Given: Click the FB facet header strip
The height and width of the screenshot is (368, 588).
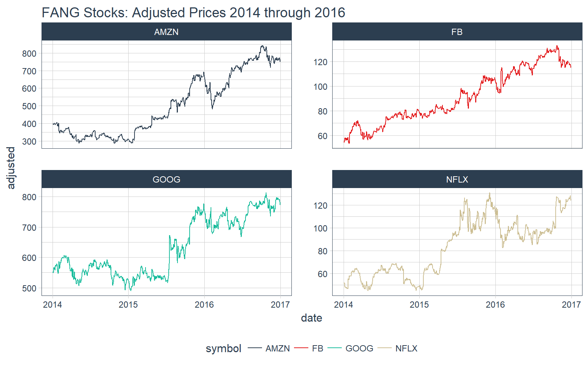Looking at the screenshot, I should [457, 32].
